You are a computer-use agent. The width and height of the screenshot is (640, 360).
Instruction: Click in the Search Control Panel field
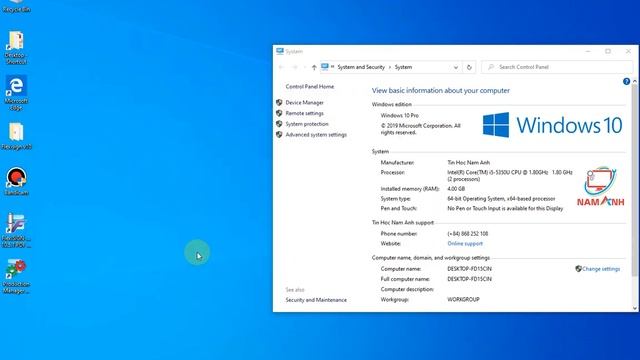coord(557,67)
